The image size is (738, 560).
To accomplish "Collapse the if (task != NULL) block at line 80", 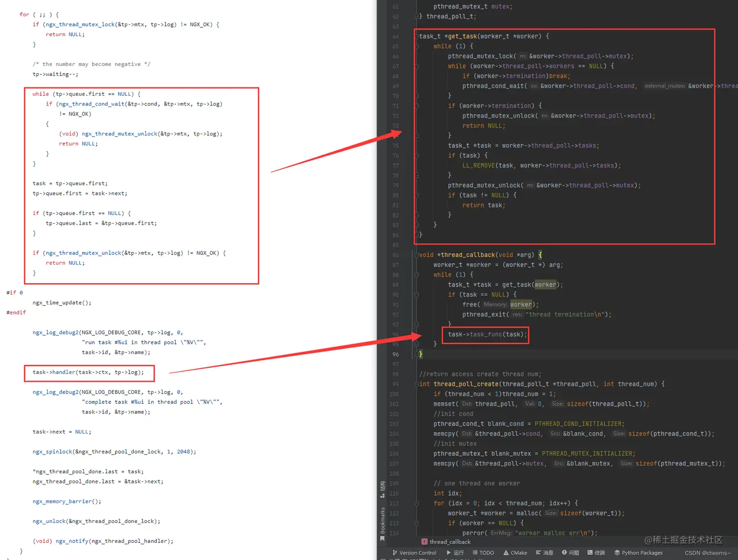I will coord(417,195).
